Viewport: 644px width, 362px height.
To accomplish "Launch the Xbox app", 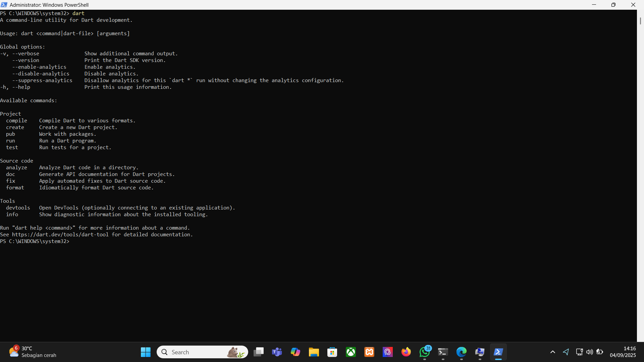I will pos(351,352).
